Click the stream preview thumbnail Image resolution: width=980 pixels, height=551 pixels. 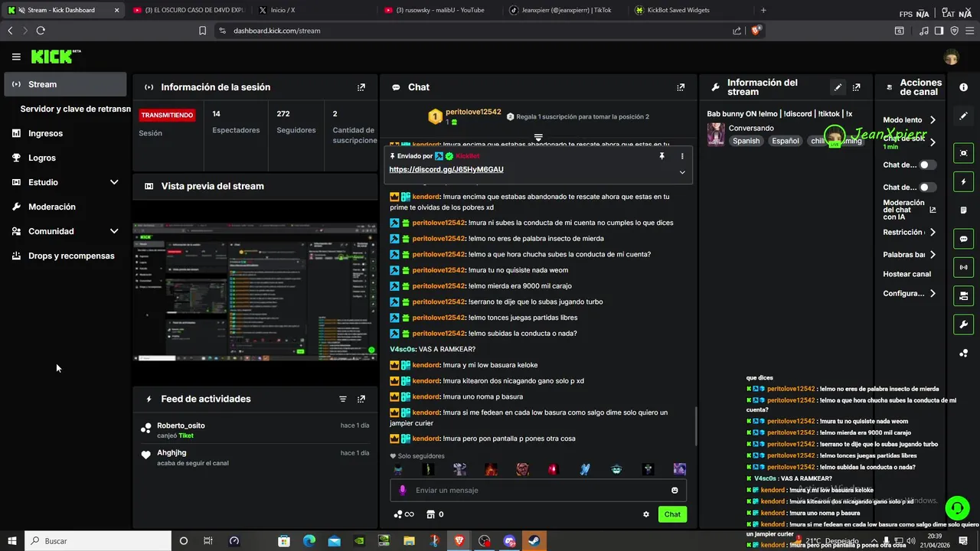tap(255, 292)
